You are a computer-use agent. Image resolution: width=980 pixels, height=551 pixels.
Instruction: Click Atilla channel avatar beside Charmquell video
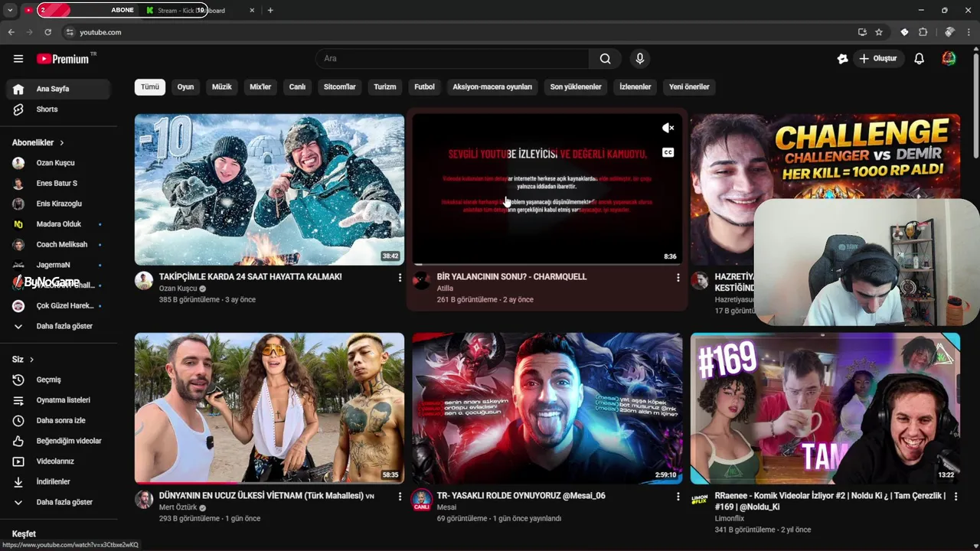(x=422, y=280)
